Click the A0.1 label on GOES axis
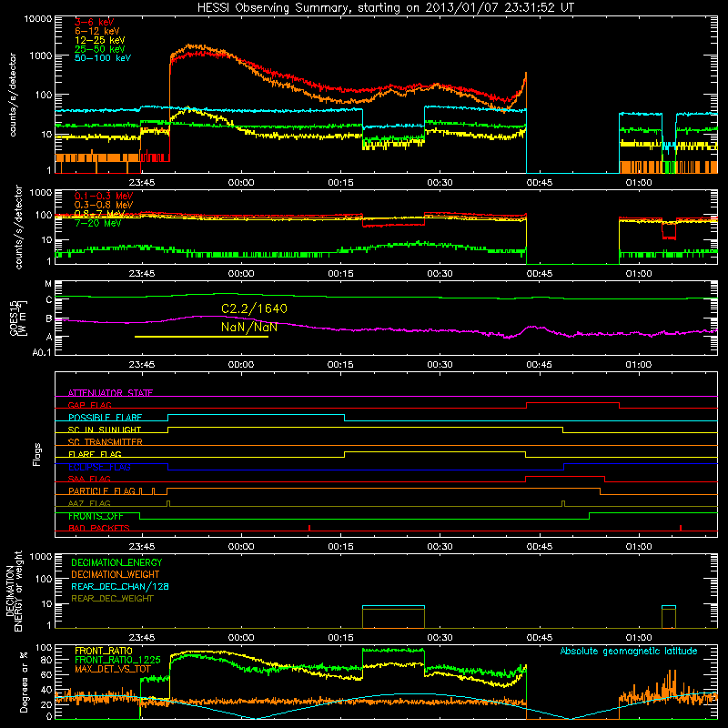 click(42, 353)
